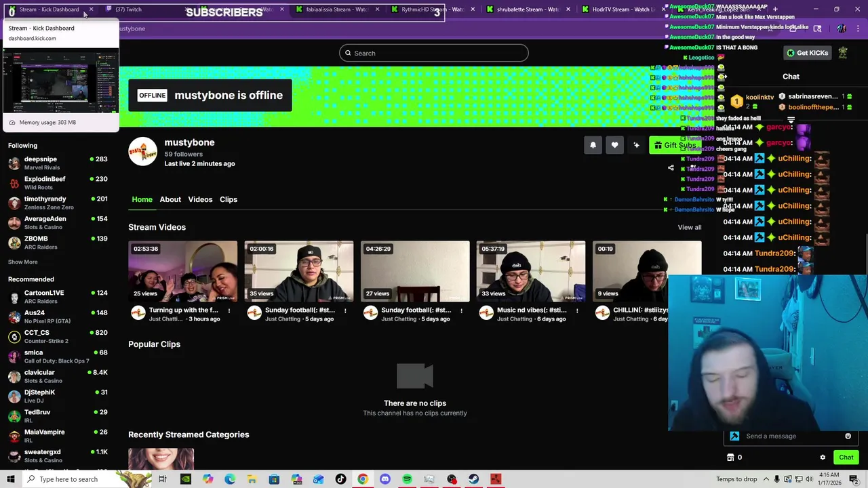The height and width of the screenshot is (488, 868).
Task: Switch to fabiaalissia Stream browser tab
Action: tap(338, 9)
